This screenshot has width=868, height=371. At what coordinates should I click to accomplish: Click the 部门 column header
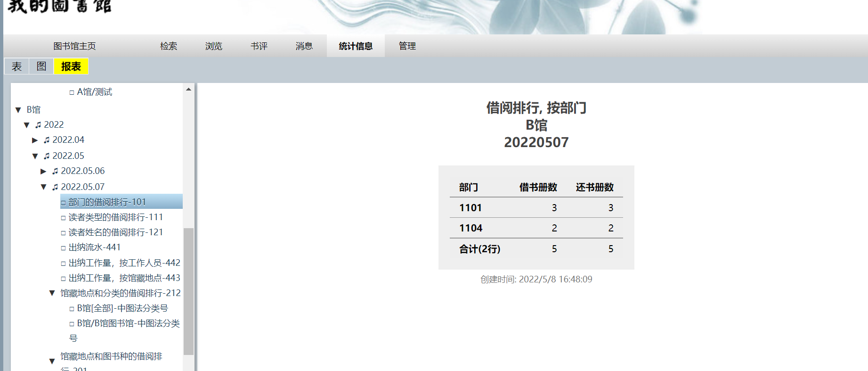click(469, 188)
